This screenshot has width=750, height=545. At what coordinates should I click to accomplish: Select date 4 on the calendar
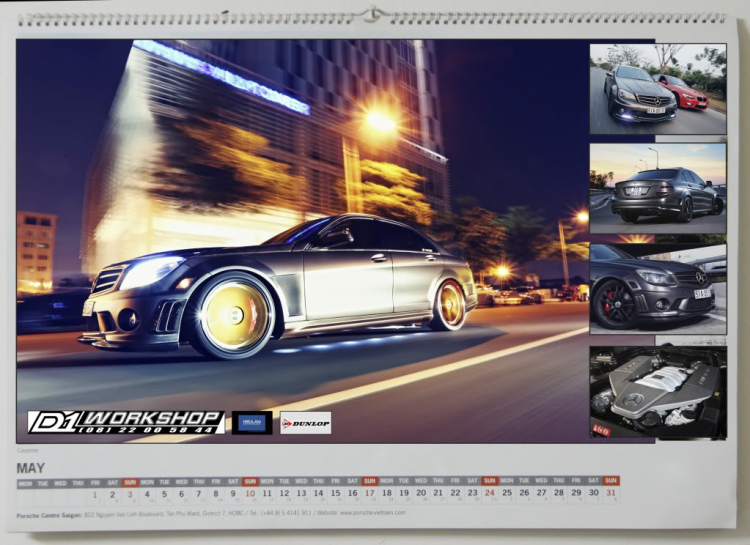(147, 494)
